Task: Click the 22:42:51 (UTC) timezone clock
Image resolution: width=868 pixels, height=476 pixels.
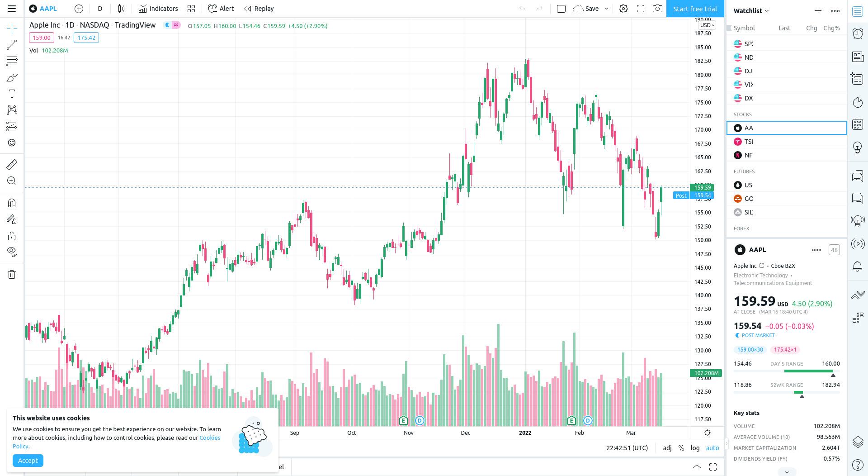Action: [x=627, y=448]
